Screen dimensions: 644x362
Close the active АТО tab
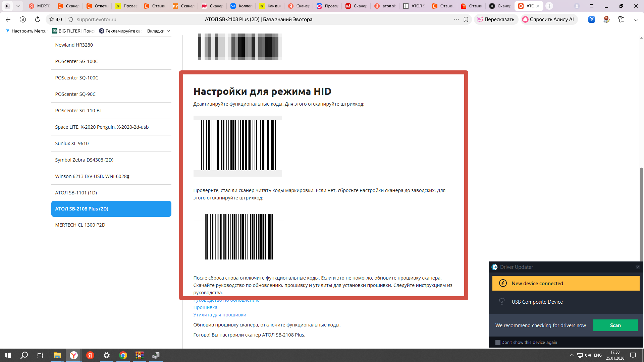click(x=538, y=6)
